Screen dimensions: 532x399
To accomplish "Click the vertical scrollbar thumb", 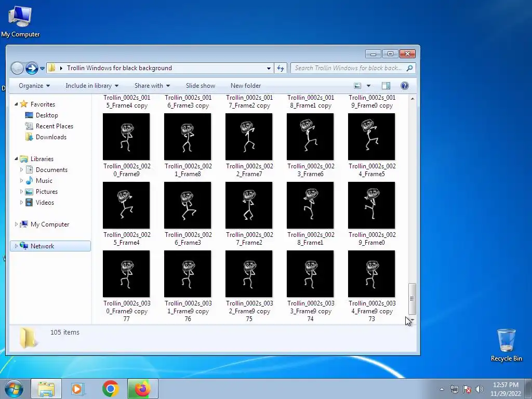I will (412, 299).
